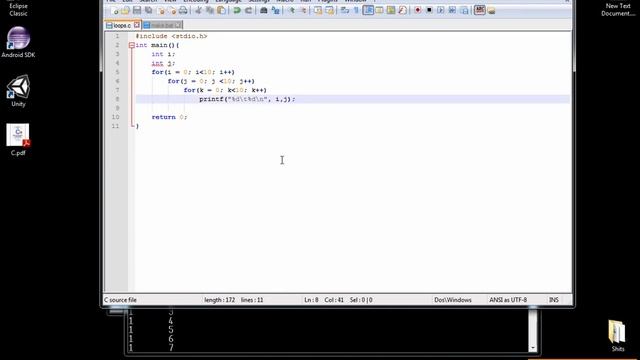
Task: Click the last toolbar icon after spell-check
Action: tap(491, 10)
